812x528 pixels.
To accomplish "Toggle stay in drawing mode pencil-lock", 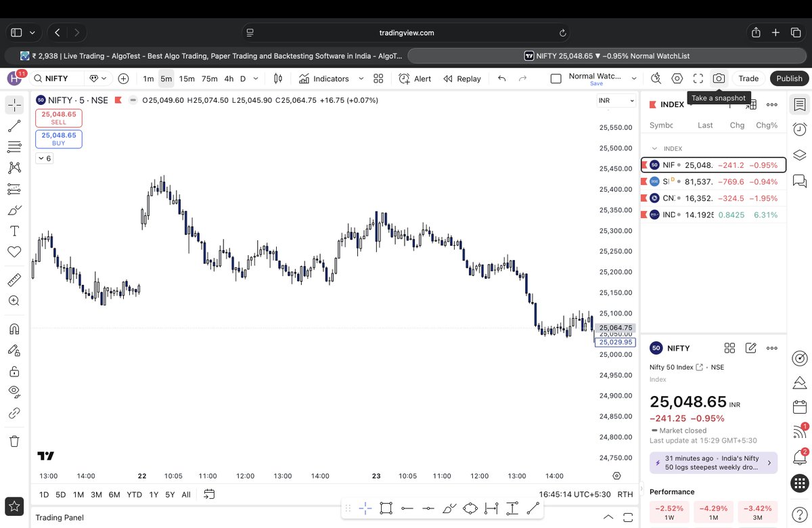I will pyautogui.click(x=14, y=350).
